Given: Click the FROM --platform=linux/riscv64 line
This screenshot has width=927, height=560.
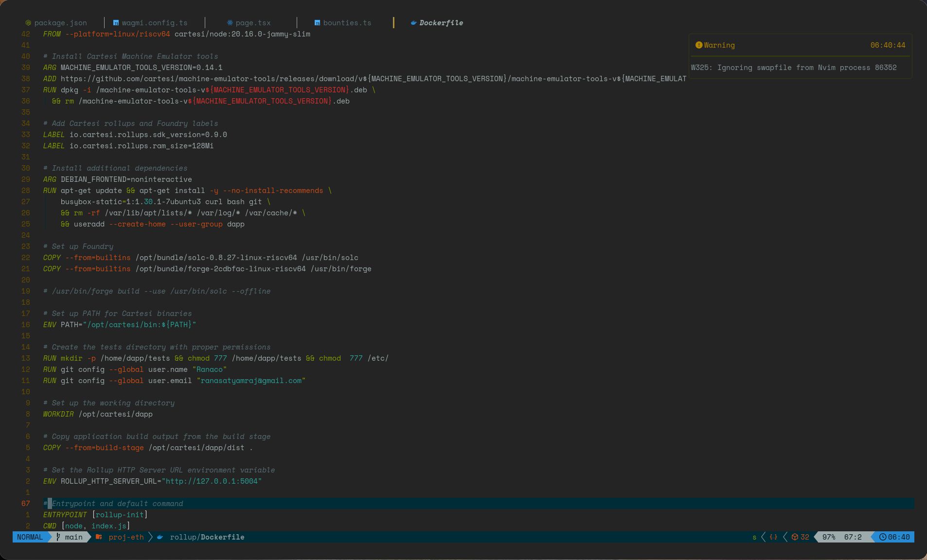Looking at the screenshot, I should 177,34.
